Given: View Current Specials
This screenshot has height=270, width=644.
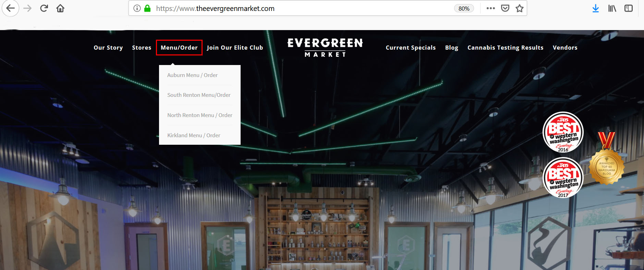Looking at the screenshot, I should pos(411,48).
